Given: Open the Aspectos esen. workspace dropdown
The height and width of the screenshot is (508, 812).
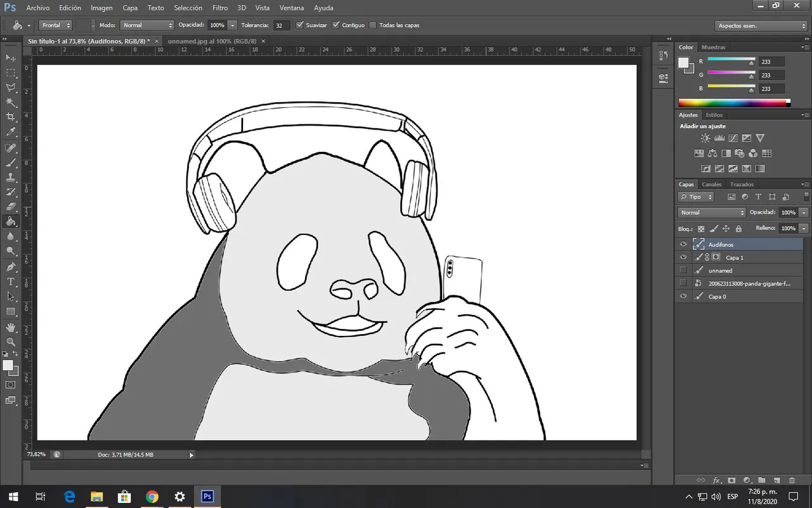Looking at the screenshot, I should (x=761, y=25).
